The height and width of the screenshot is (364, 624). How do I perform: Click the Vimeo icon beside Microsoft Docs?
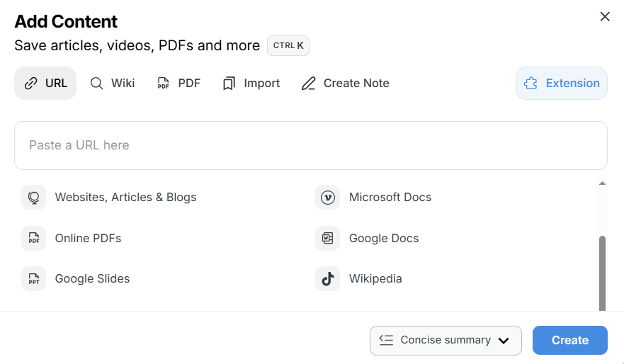pos(327,197)
